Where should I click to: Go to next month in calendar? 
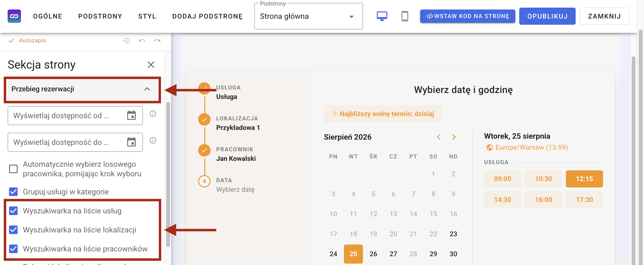[454, 137]
